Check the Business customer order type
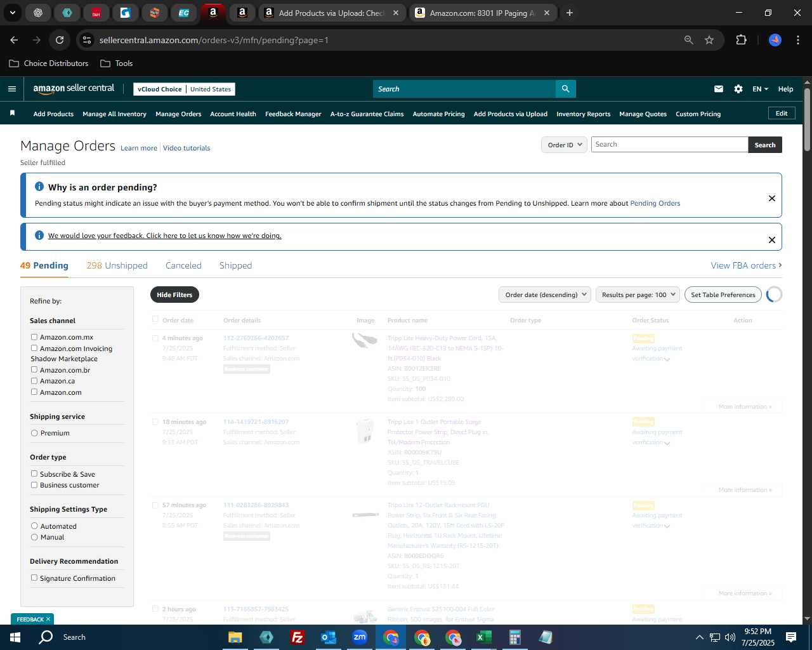 coord(34,485)
